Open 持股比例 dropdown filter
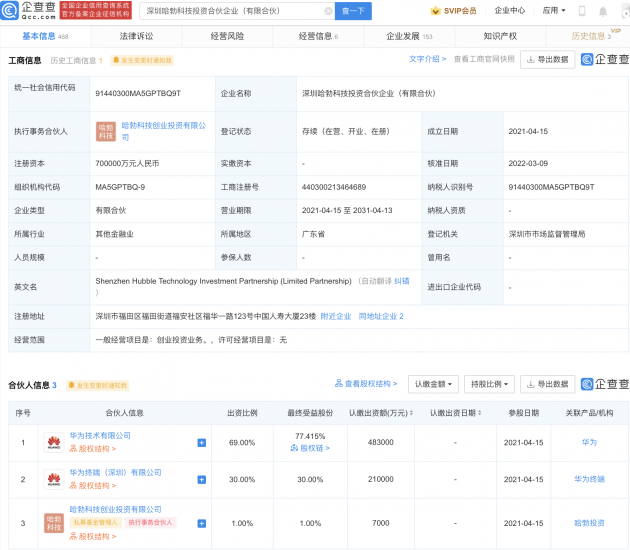630x550 pixels. pos(489,384)
